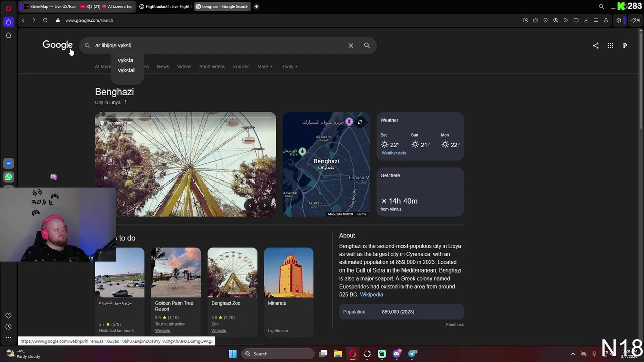This screenshot has width=644, height=362.
Task: Add page to bookmarks with heart icon
Action: (576, 20)
